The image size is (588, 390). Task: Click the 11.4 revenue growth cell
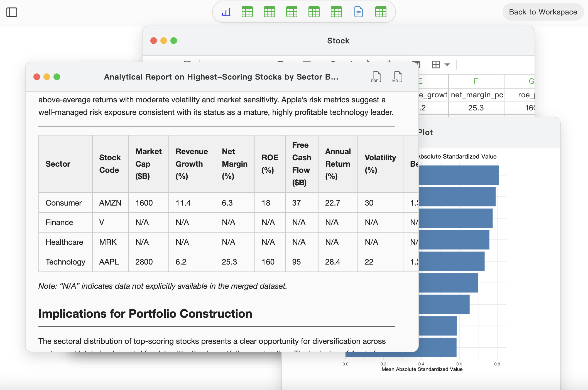point(192,203)
